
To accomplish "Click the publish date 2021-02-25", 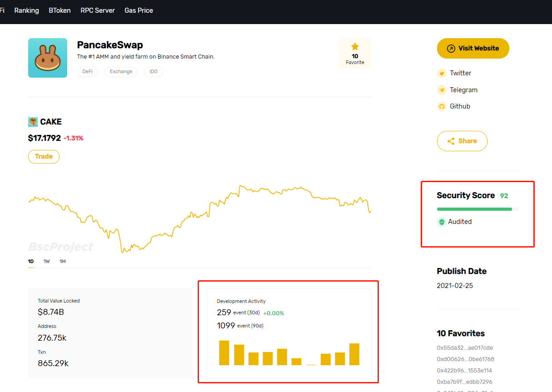I will [x=455, y=286].
